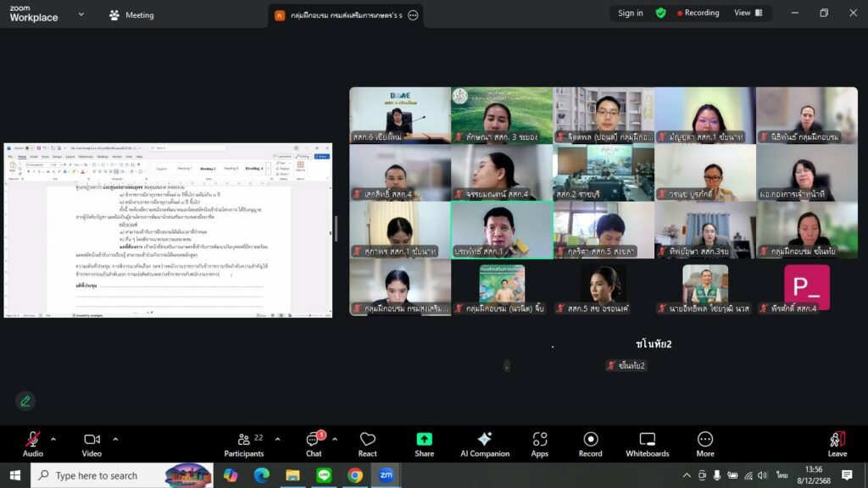The height and width of the screenshot is (488, 868).
Task: Unmute microphone with the Audio button
Action: pyautogui.click(x=32, y=442)
